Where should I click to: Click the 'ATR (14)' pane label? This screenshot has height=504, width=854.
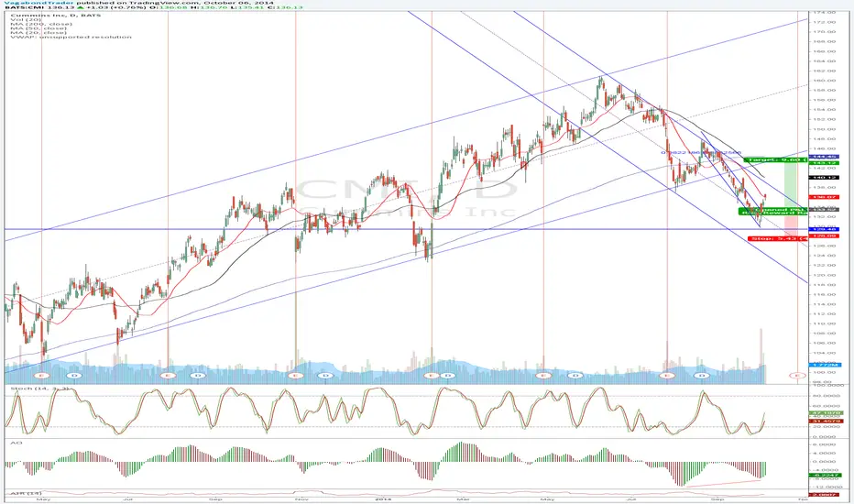(26, 494)
